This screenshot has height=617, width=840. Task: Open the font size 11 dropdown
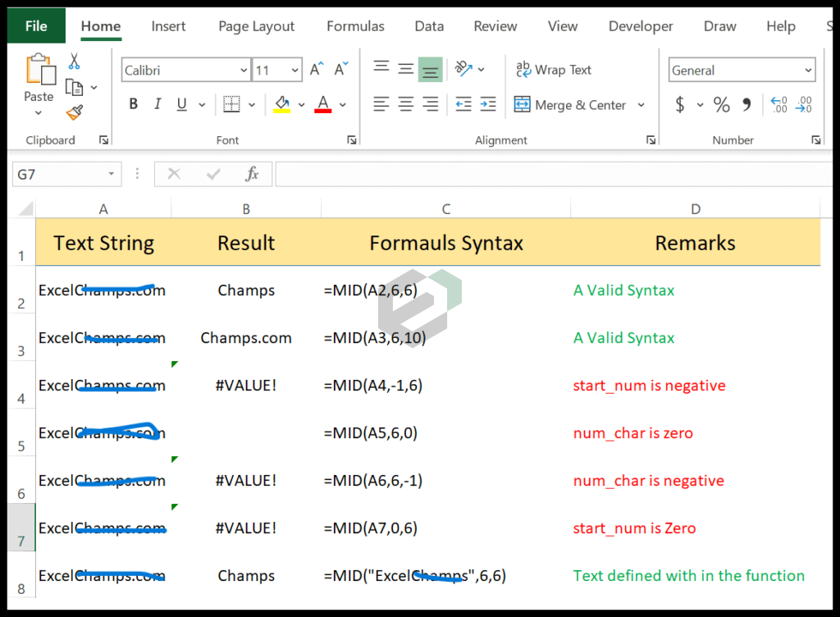tap(294, 71)
